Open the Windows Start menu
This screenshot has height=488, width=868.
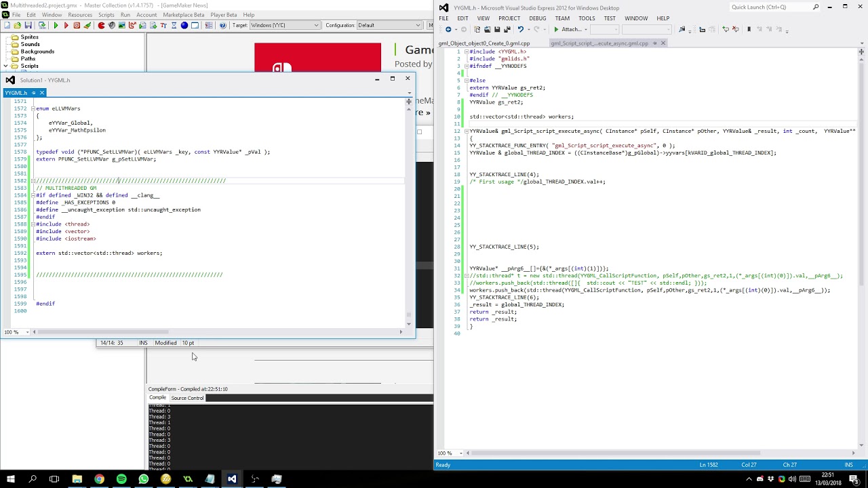[11, 479]
